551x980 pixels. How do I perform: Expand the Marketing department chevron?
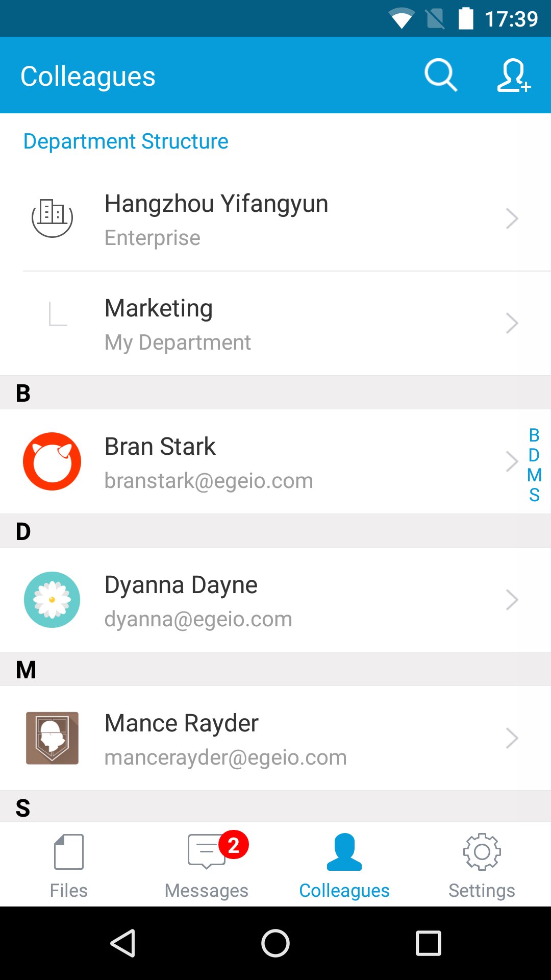click(512, 323)
